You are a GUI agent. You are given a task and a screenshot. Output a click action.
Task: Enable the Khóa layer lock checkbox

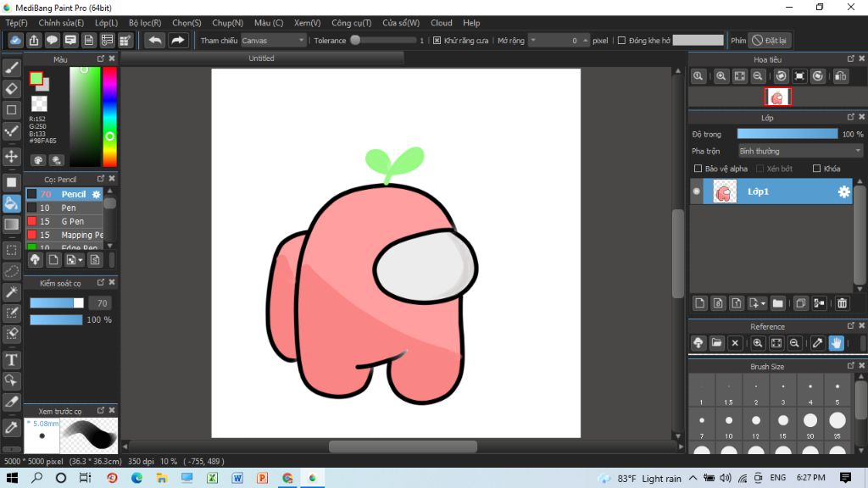[816, 169]
